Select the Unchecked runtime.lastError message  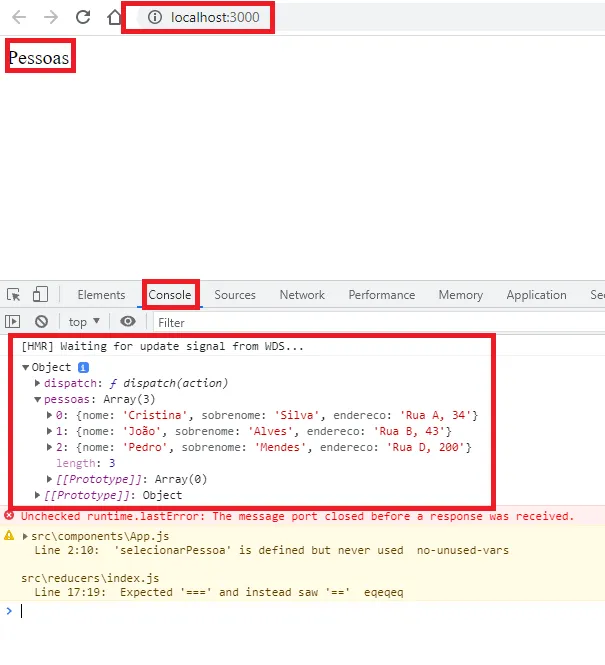pos(297,516)
